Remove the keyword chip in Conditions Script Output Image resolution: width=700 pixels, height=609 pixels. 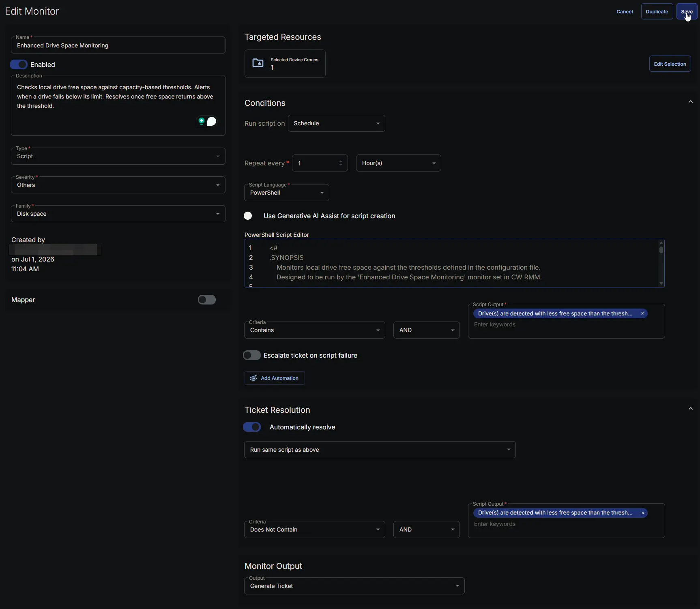643,313
